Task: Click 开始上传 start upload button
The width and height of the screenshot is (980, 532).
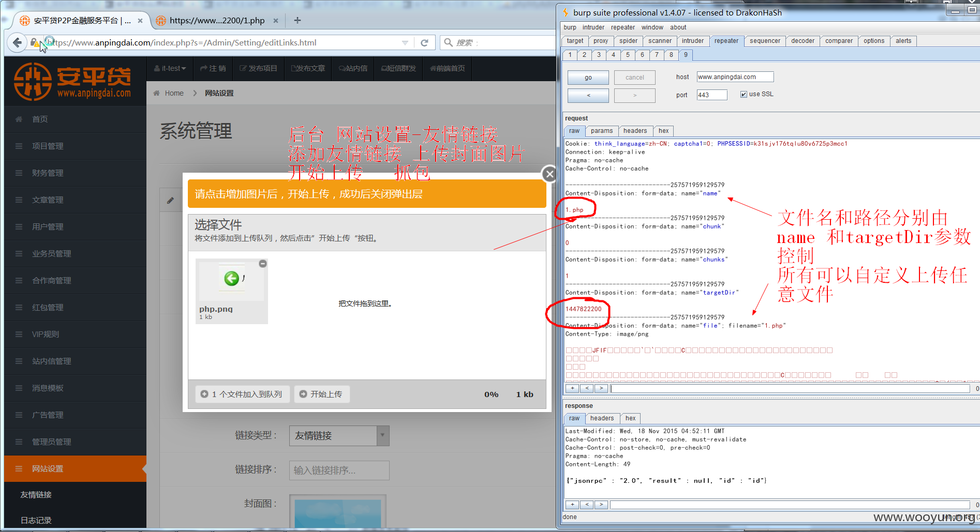Action: [x=322, y=394]
